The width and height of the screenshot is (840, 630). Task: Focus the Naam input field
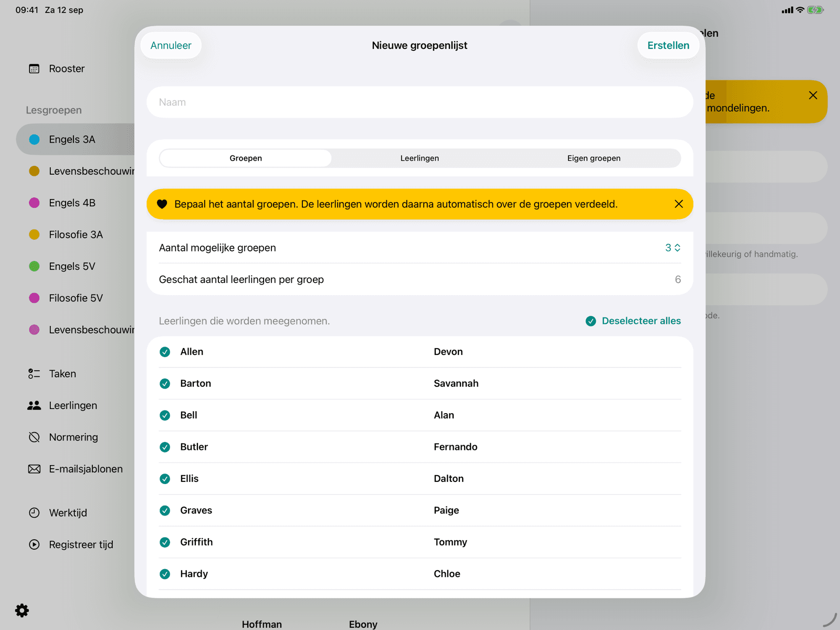[419, 102]
